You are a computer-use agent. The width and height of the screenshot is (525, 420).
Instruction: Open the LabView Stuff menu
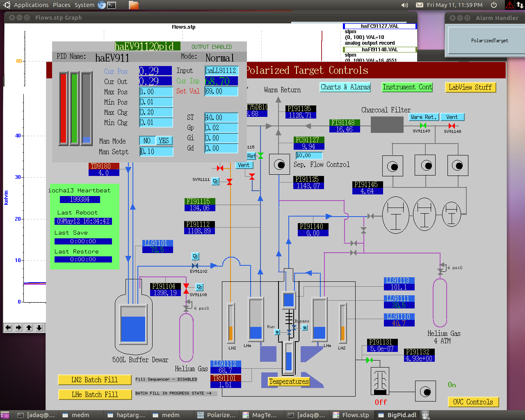click(470, 87)
